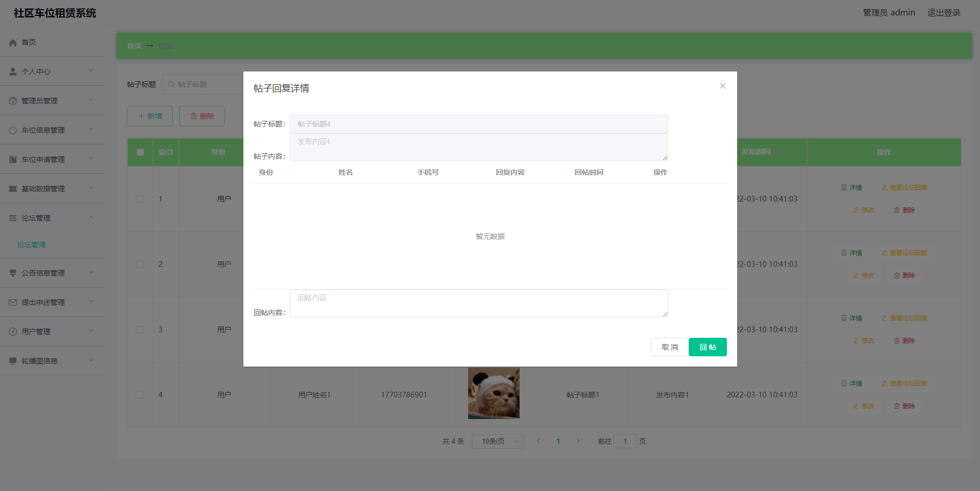Screen dimensions: 980x491
Task: Expand the 公告信息管理 menu
Action: (x=91, y=272)
